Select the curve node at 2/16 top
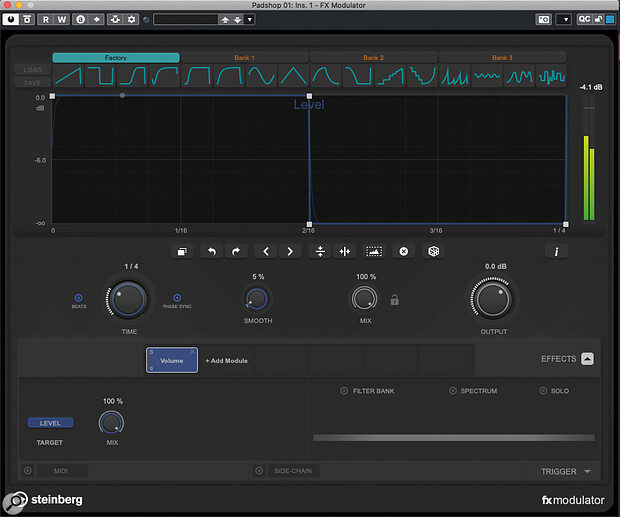This screenshot has width=620, height=517. pos(310,96)
